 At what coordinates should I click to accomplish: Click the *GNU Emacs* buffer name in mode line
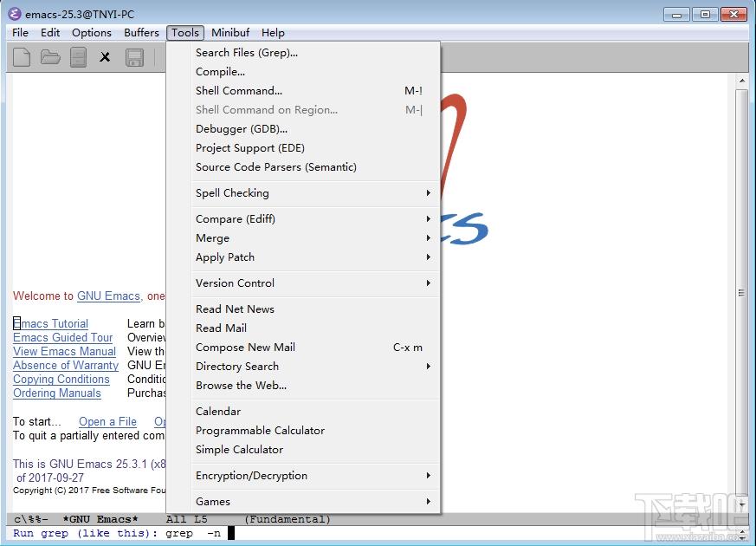(x=100, y=519)
